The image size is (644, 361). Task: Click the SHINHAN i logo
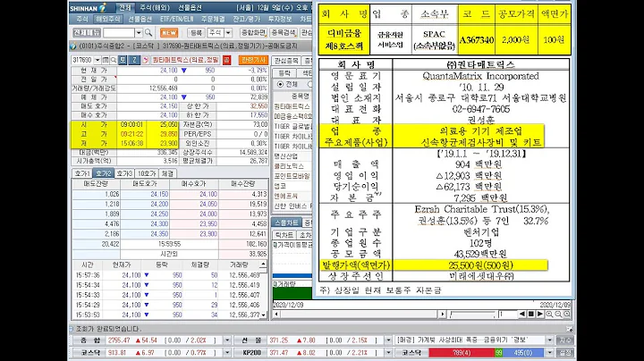click(89, 8)
